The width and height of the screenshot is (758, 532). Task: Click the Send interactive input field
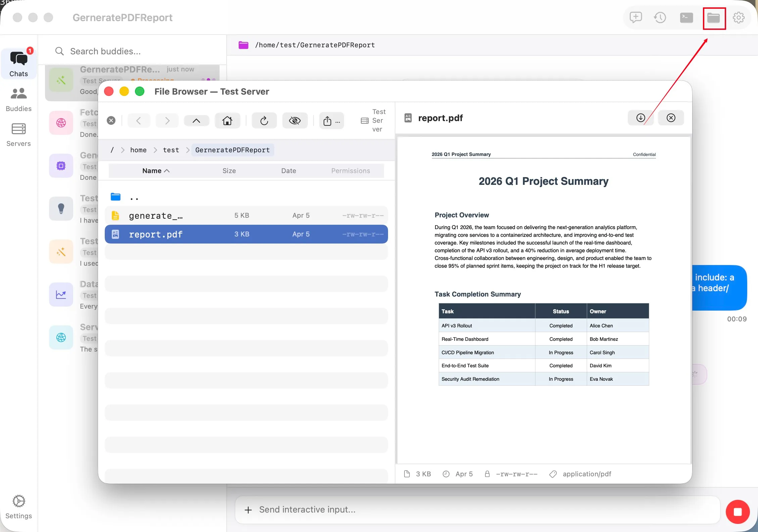point(478,510)
